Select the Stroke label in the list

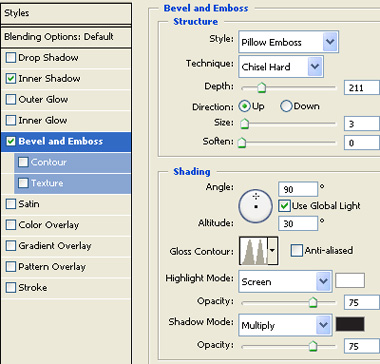point(33,288)
